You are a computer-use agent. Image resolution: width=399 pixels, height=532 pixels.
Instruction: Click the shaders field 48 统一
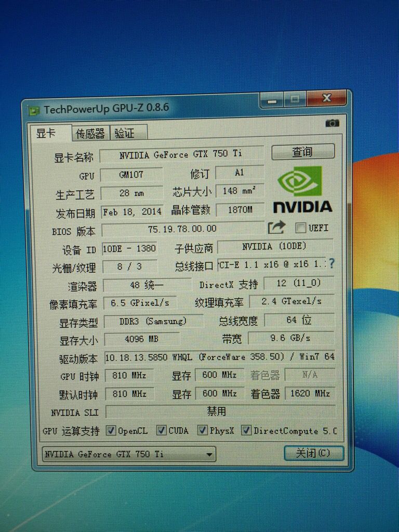point(147,285)
